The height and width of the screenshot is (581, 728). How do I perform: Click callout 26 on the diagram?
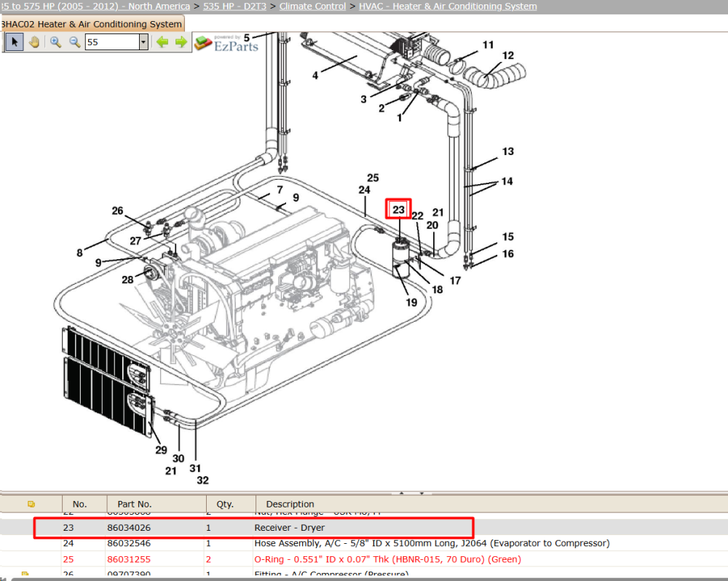117,211
